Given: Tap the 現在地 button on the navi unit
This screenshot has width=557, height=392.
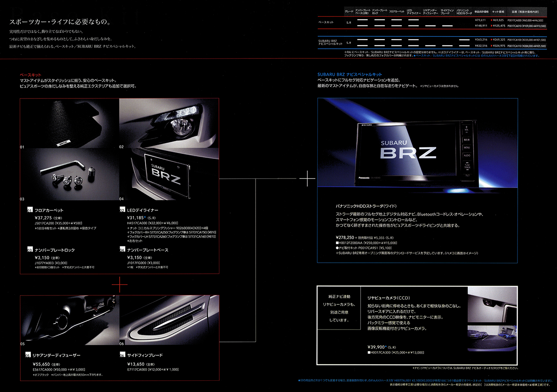Looking at the screenshot, I should [x=467, y=140].
